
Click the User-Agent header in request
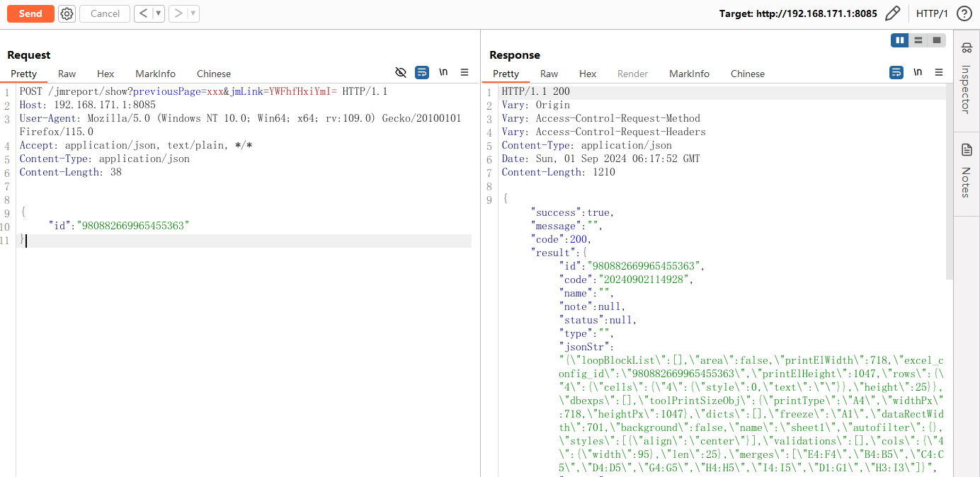pyautogui.click(x=240, y=125)
